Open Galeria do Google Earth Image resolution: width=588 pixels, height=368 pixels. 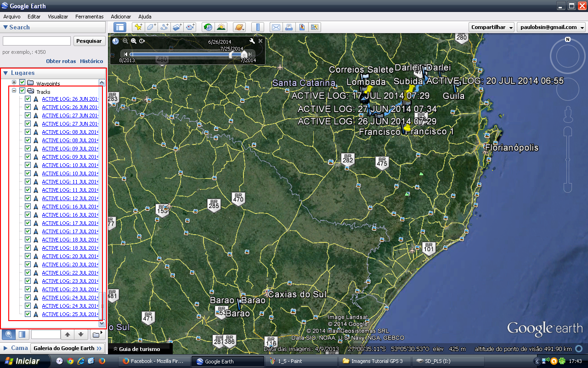pyautogui.click(x=68, y=348)
